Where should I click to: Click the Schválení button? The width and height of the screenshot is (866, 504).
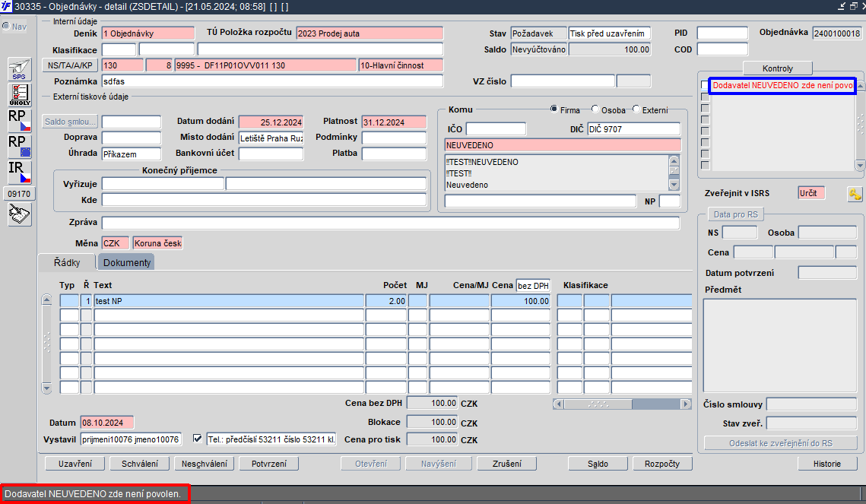point(140,464)
